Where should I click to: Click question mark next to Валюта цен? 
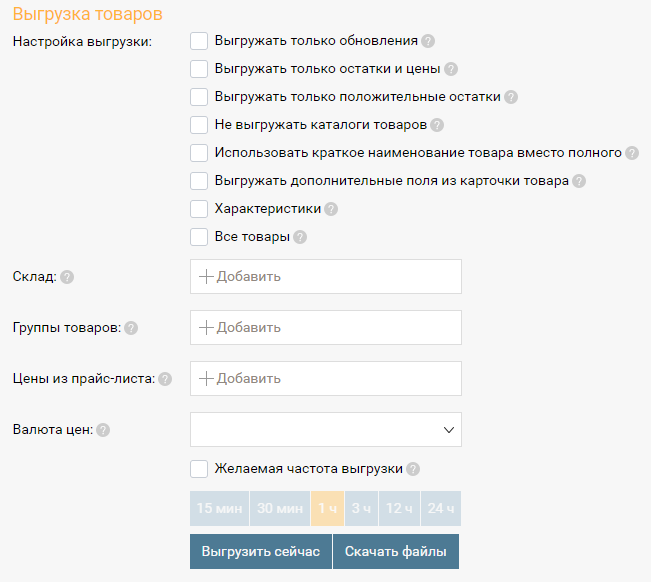[103, 430]
